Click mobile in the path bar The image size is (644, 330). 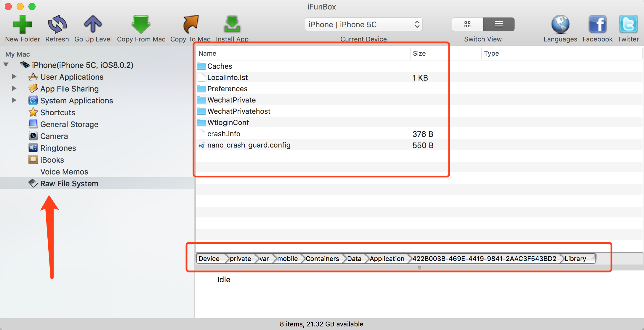[x=287, y=259]
